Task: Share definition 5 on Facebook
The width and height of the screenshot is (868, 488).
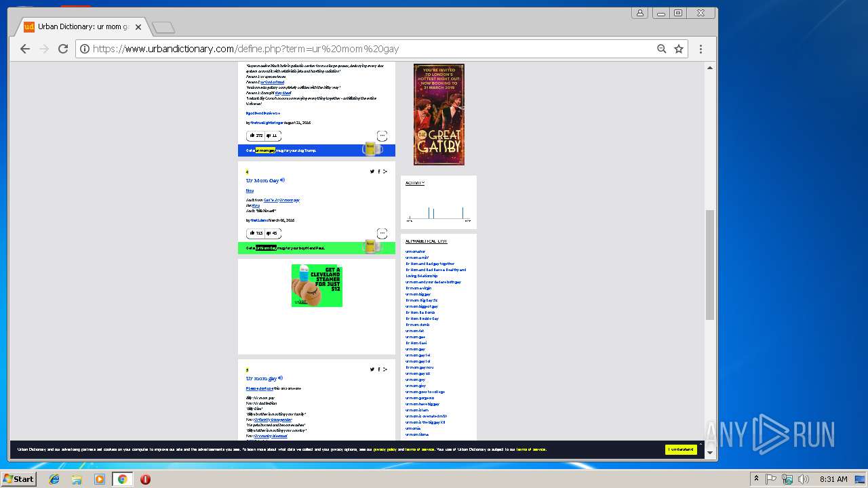Action: click(379, 369)
